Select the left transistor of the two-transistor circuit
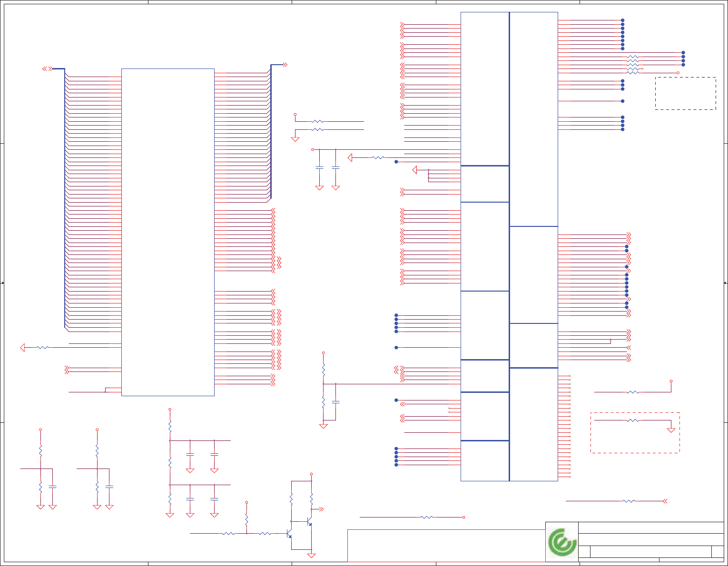Screen dimensions: 728x566 (x=289, y=534)
